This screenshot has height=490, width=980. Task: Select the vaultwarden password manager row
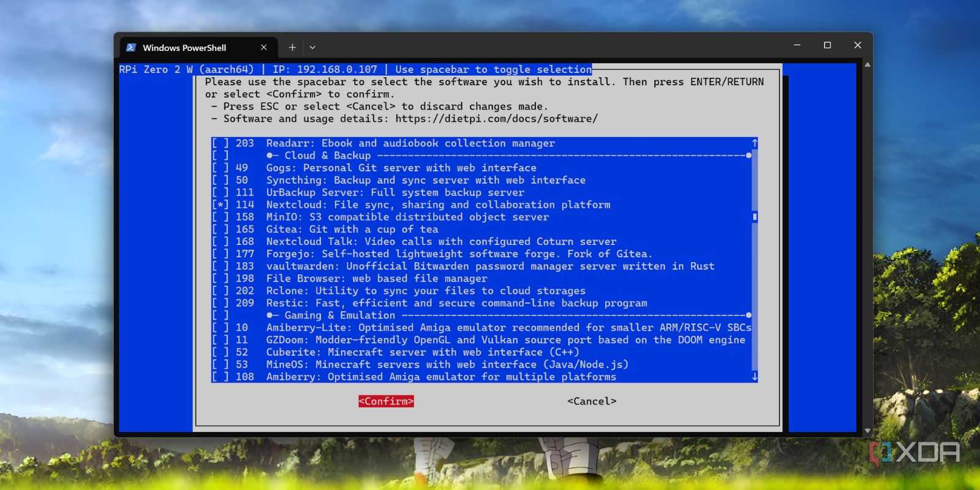pos(481,266)
